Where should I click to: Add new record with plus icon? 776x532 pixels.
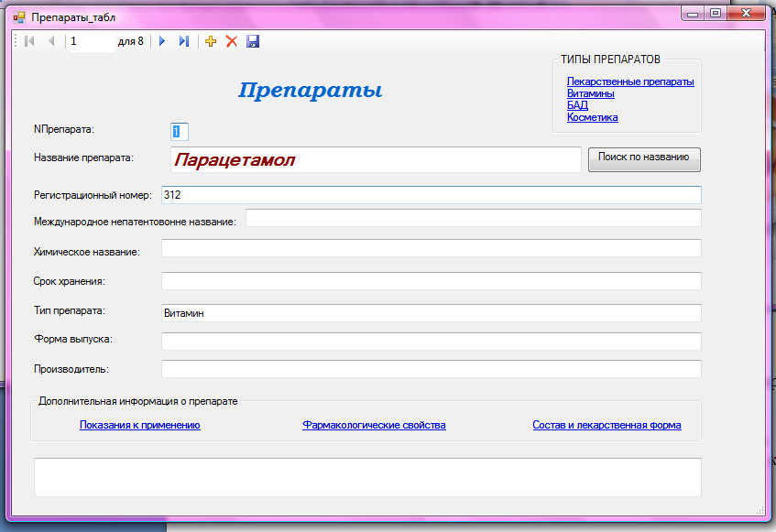211,41
